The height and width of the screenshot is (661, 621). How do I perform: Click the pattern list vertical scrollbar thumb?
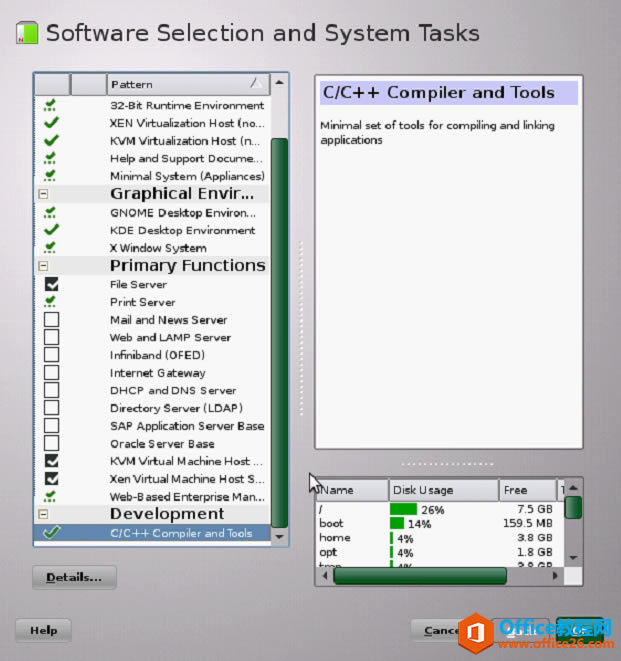pos(279,333)
